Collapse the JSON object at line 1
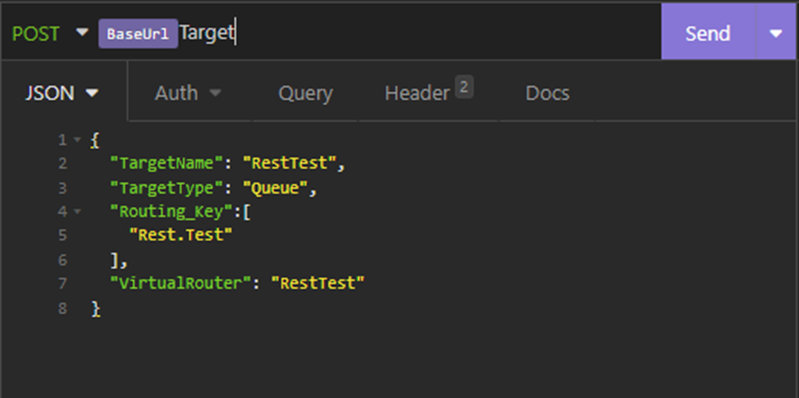Image resolution: width=799 pixels, height=398 pixels. coord(77,140)
